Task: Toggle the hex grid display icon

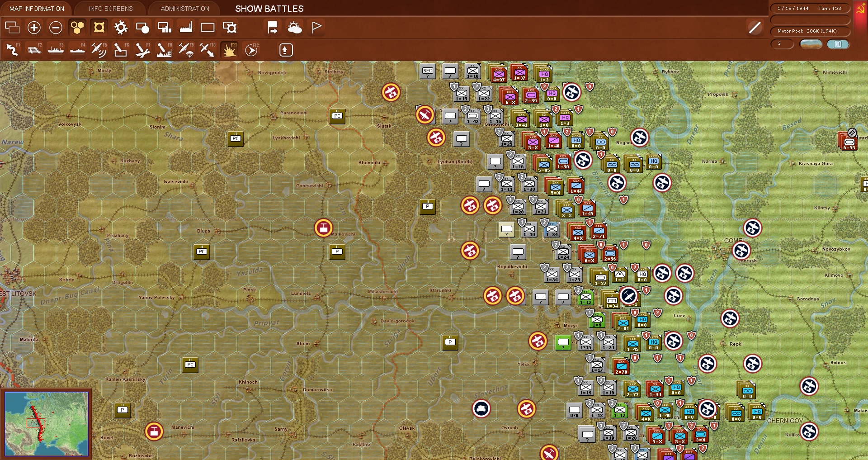Action: point(77,28)
